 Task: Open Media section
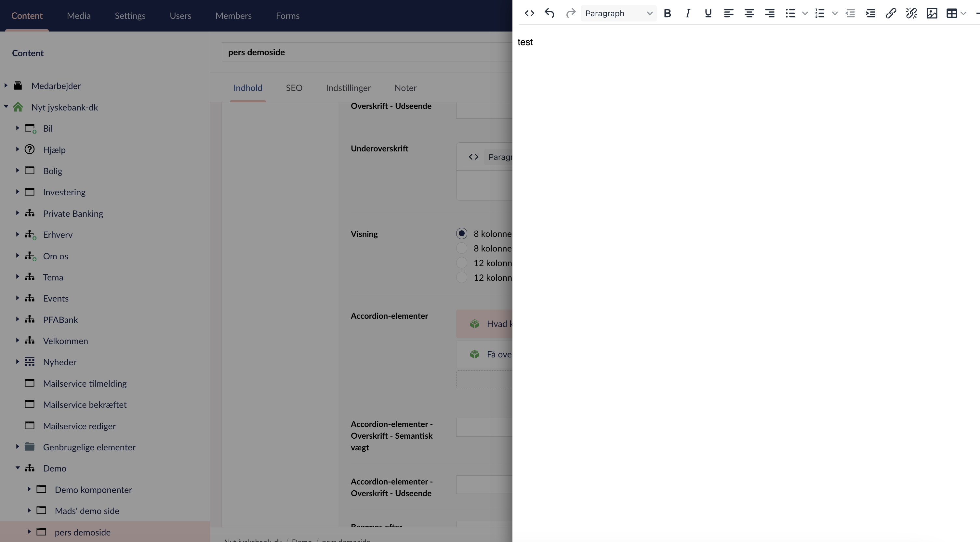79,16
